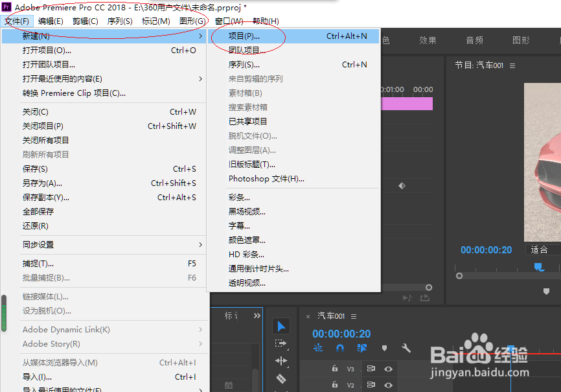Choose 团队项目... in submenu
The image size is (561, 392).
(x=293, y=50)
